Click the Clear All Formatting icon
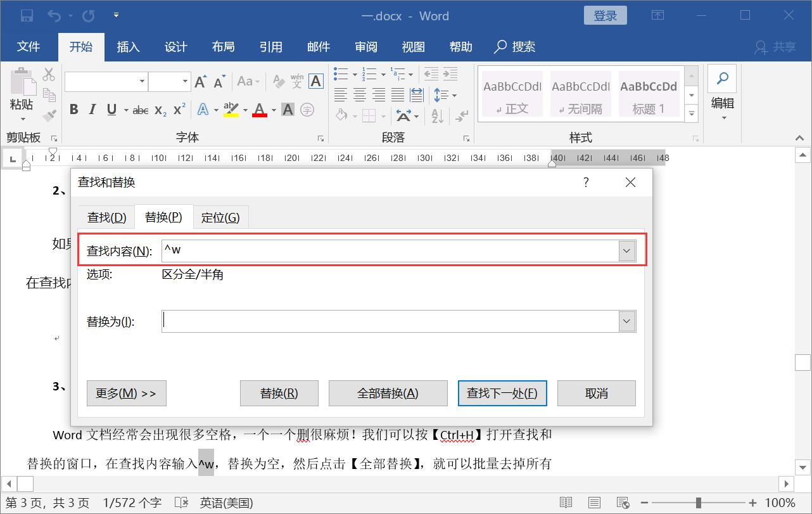The height and width of the screenshot is (514, 812). [x=279, y=80]
